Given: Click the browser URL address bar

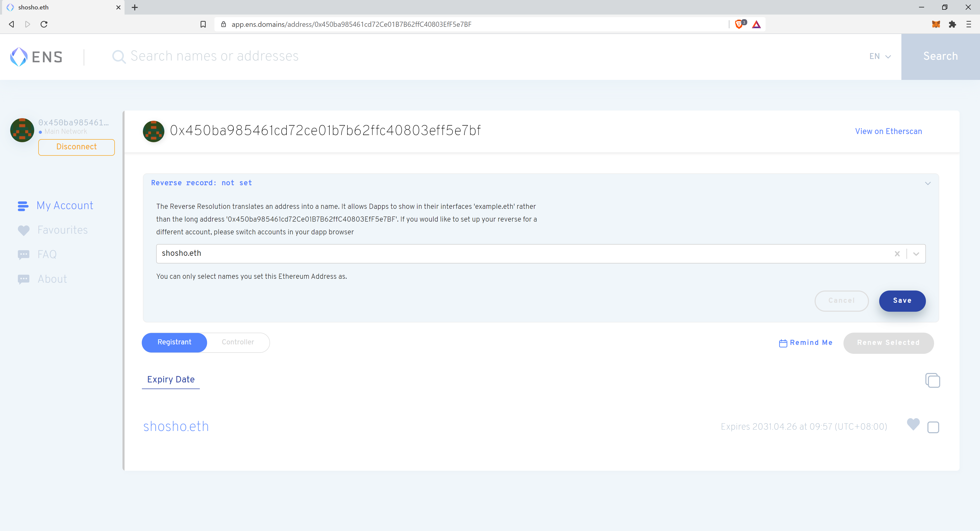Looking at the screenshot, I should click(472, 24).
